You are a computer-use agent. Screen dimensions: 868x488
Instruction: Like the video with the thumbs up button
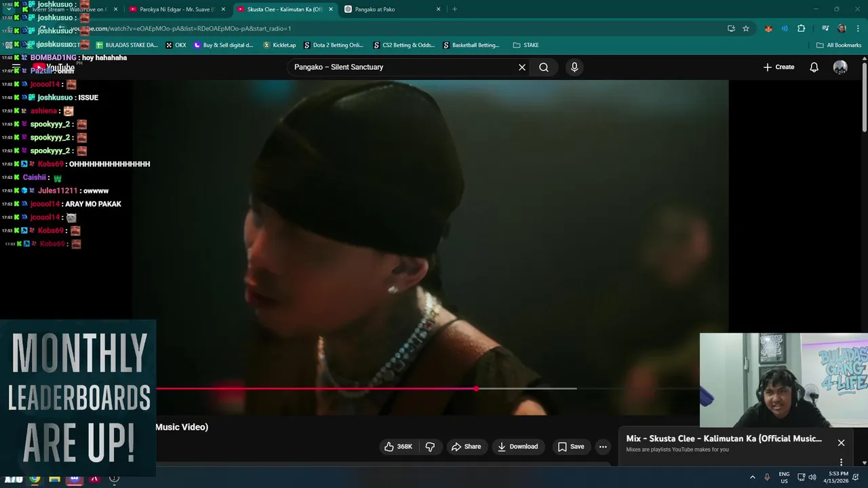pos(399,447)
